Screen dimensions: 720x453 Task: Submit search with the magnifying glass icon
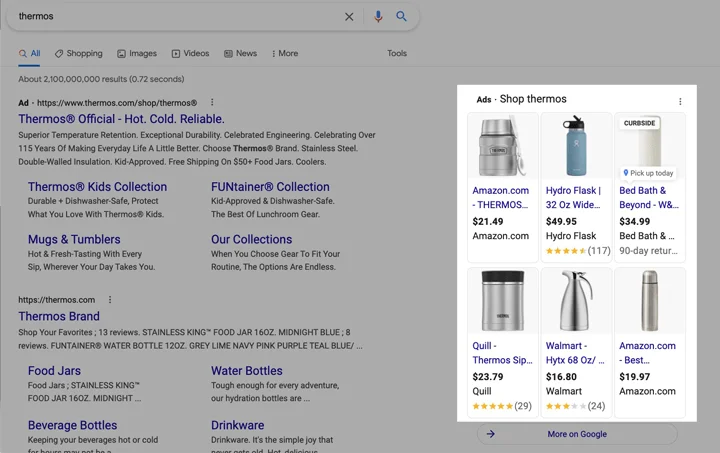[x=401, y=17]
